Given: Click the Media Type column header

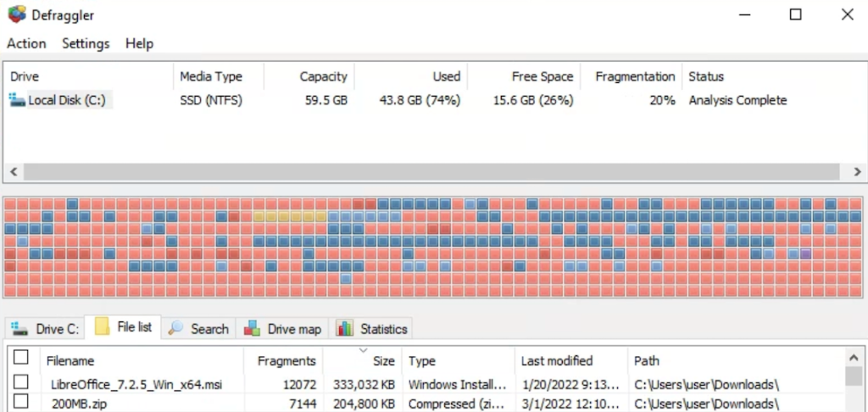Looking at the screenshot, I should coord(219,76).
